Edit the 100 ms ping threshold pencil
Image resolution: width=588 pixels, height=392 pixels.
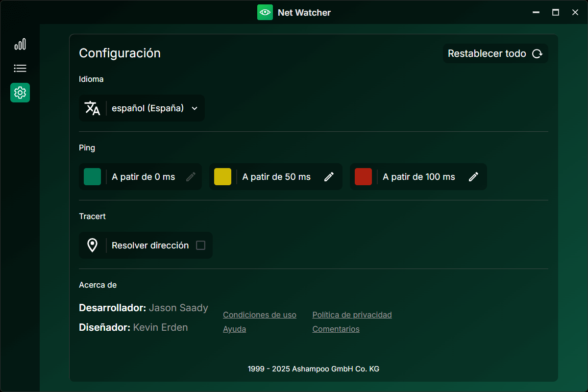[x=473, y=177]
